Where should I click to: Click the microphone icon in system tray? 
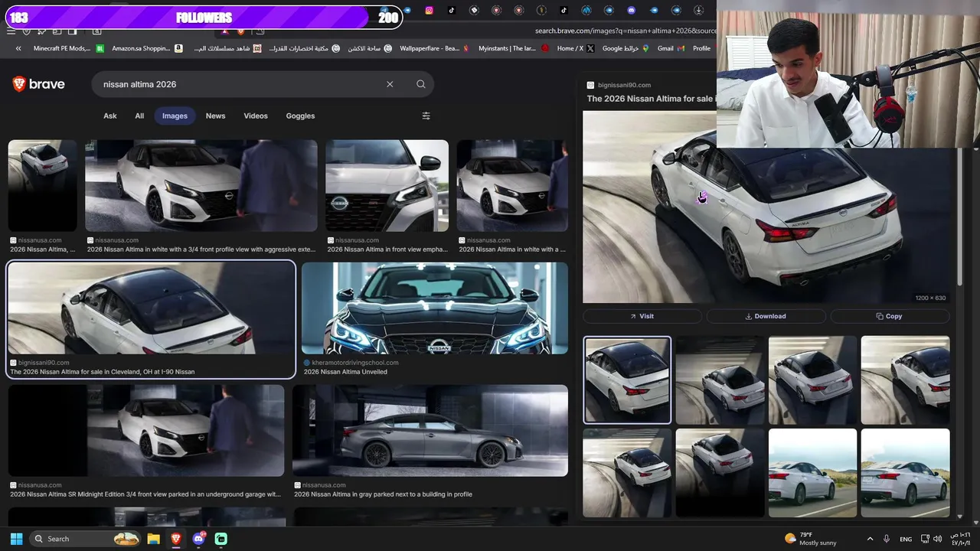point(887,539)
